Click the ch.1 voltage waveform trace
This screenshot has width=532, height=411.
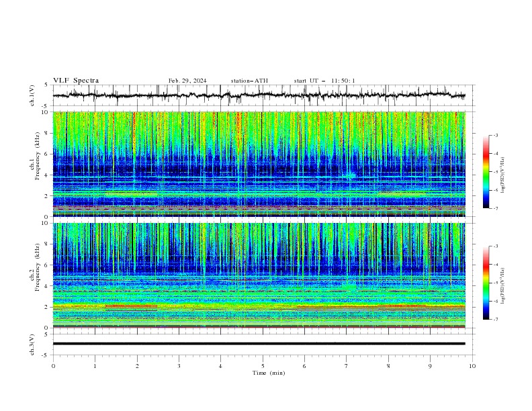coord(259,95)
